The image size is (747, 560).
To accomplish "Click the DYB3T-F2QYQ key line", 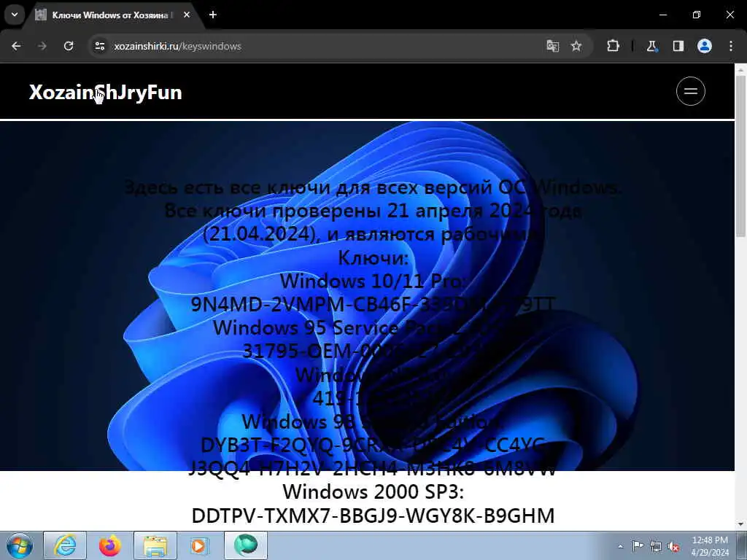I will click(x=373, y=445).
